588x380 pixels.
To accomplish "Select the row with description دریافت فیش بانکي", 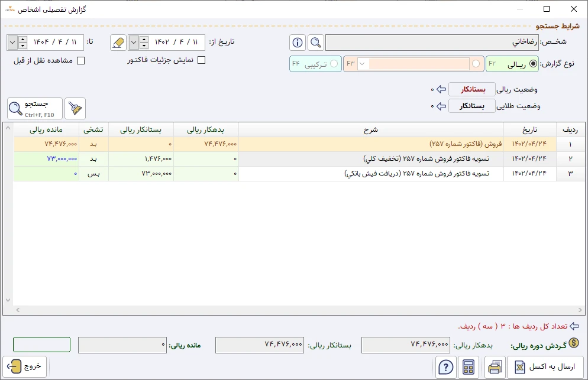I will tap(299, 174).
